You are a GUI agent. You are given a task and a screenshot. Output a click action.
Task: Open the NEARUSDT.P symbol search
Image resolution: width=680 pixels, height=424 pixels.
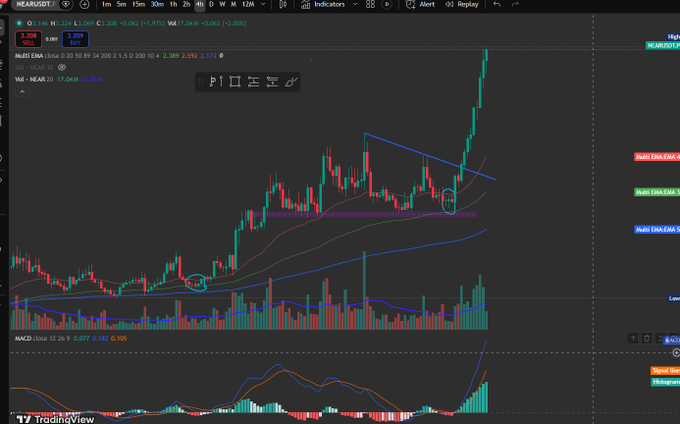pos(36,4)
